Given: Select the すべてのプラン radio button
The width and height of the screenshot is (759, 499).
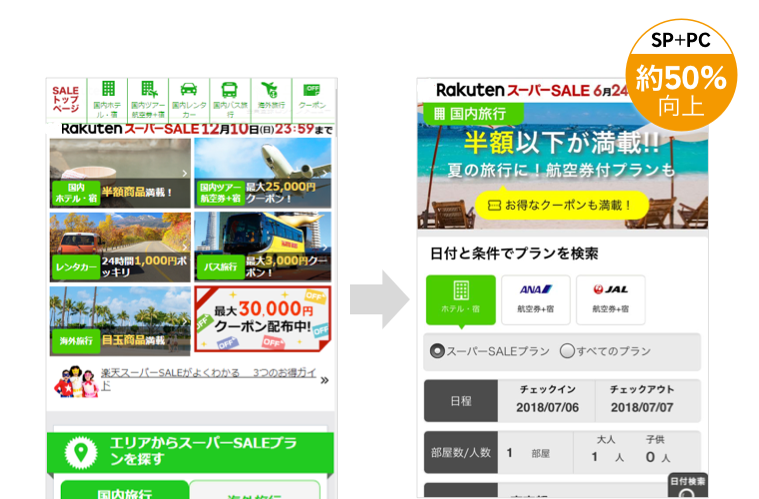Looking at the screenshot, I should click(x=567, y=350).
